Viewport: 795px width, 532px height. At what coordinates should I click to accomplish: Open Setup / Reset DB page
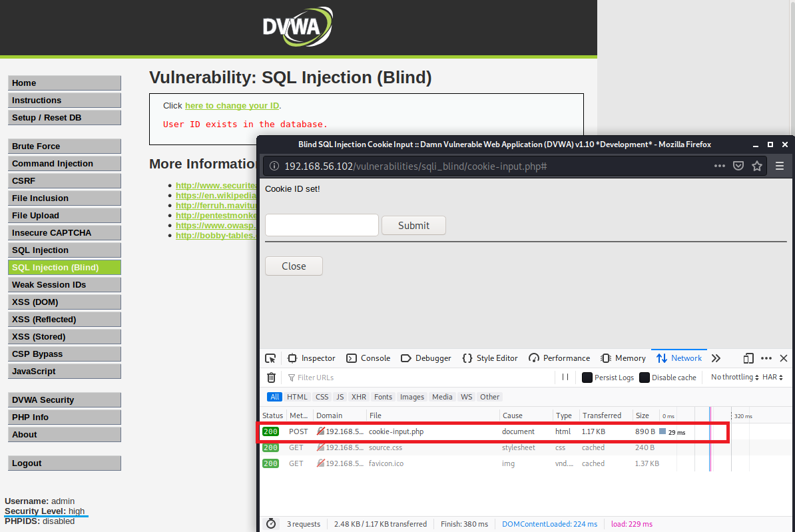[65, 118]
